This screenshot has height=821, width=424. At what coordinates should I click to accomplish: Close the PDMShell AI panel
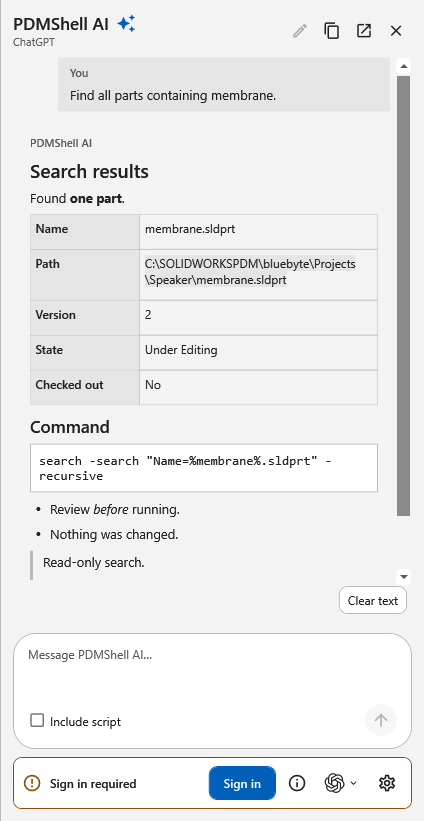click(x=396, y=31)
